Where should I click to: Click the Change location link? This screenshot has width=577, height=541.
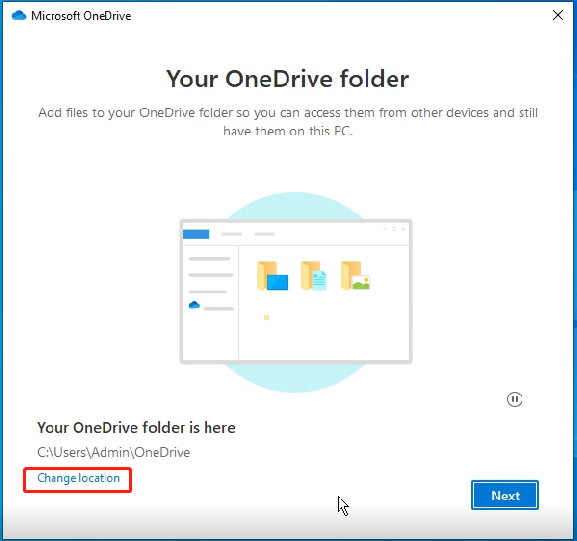[78, 478]
